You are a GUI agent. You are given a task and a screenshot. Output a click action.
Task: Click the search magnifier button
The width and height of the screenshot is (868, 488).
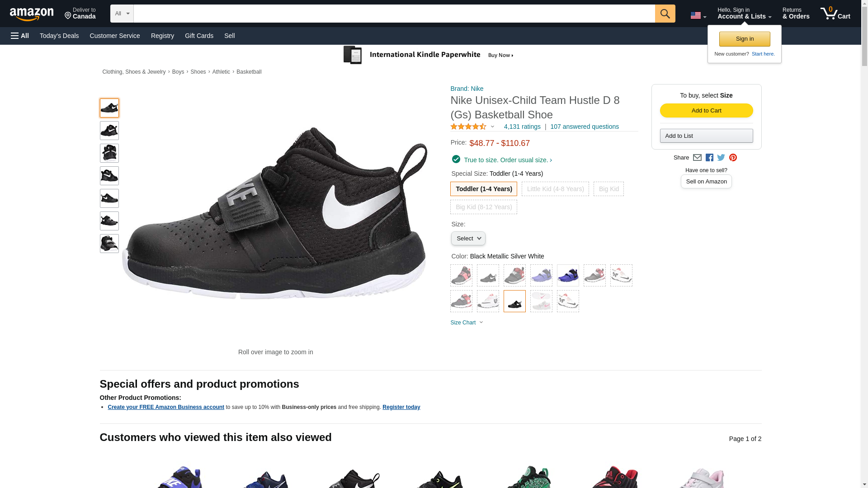(665, 14)
